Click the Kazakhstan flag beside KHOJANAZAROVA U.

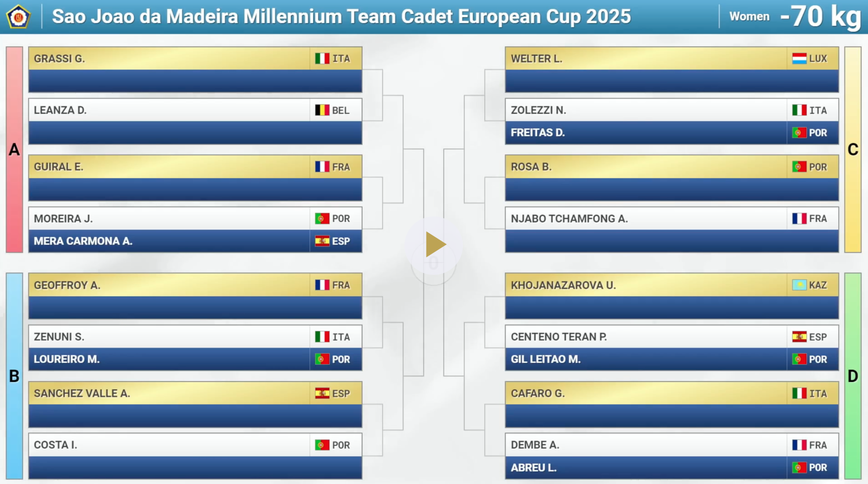(799, 285)
